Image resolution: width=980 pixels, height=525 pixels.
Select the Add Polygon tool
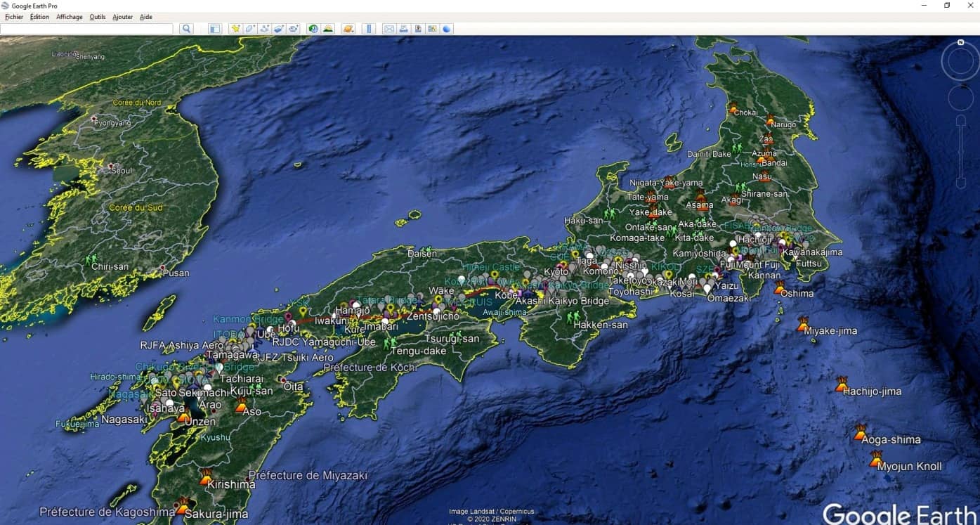[x=249, y=29]
